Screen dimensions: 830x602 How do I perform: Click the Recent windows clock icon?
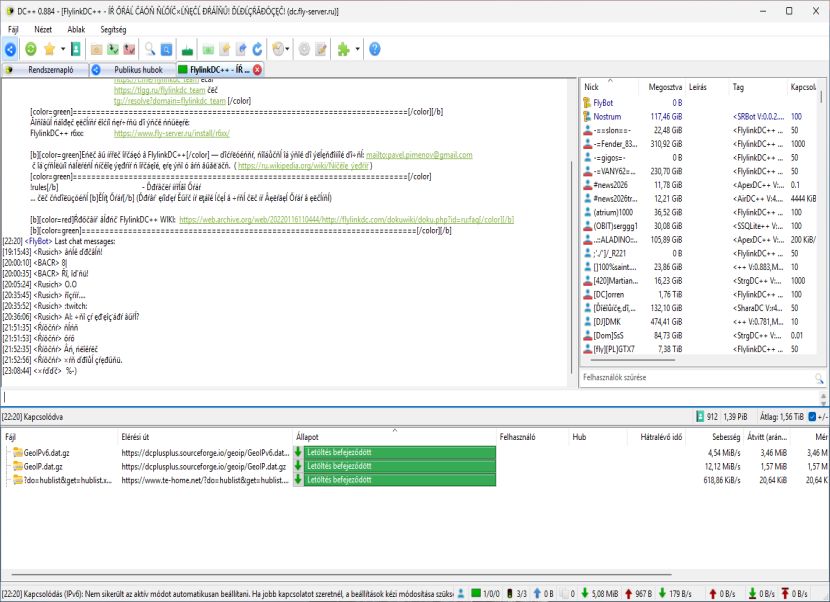(278, 49)
